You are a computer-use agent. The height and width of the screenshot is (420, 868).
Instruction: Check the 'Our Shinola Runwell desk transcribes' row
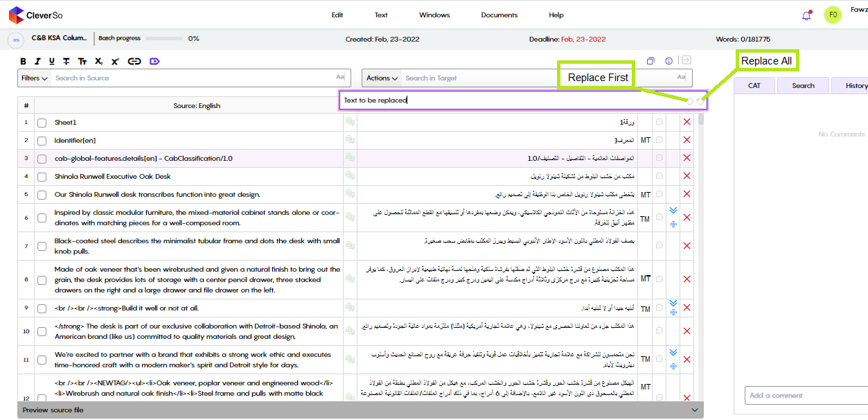pyautogui.click(x=42, y=195)
